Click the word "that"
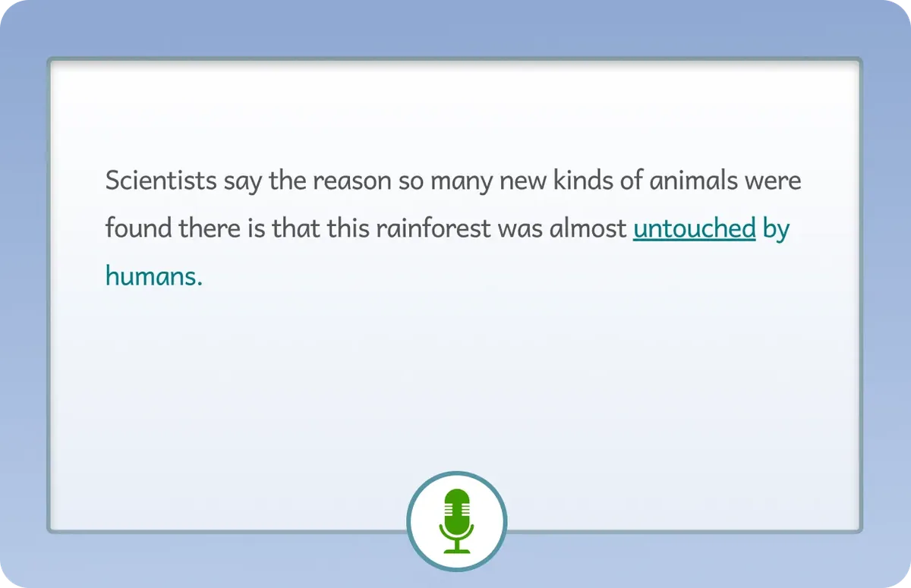Image resolution: width=911 pixels, height=588 pixels. click(296, 228)
